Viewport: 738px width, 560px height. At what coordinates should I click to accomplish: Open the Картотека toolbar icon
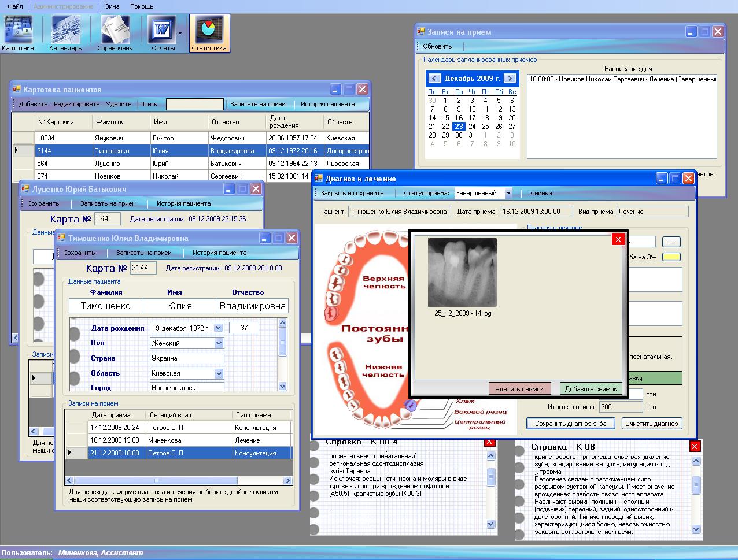coord(18,29)
